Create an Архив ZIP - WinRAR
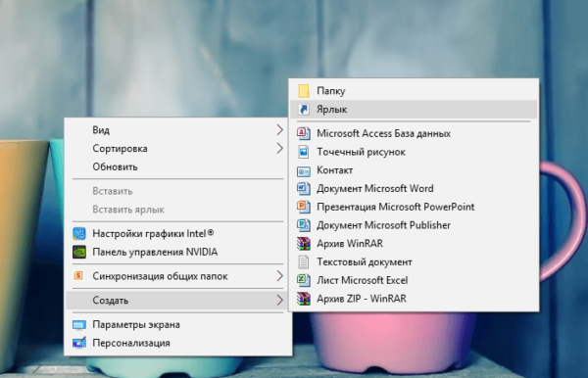Image resolution: width=588 pixels, height=378 pixels. [x=414, y=299]
